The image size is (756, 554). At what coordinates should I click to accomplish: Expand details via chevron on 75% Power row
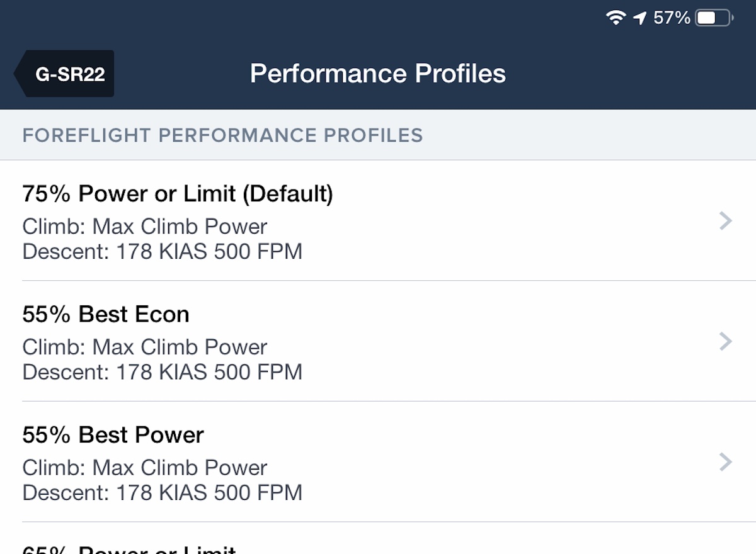[724, 220]
